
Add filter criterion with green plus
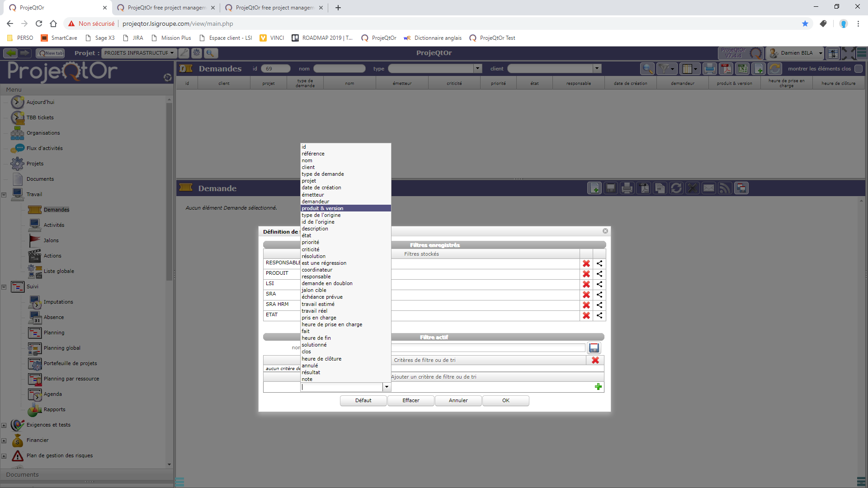pyautogui.click(x=598, y=387)
